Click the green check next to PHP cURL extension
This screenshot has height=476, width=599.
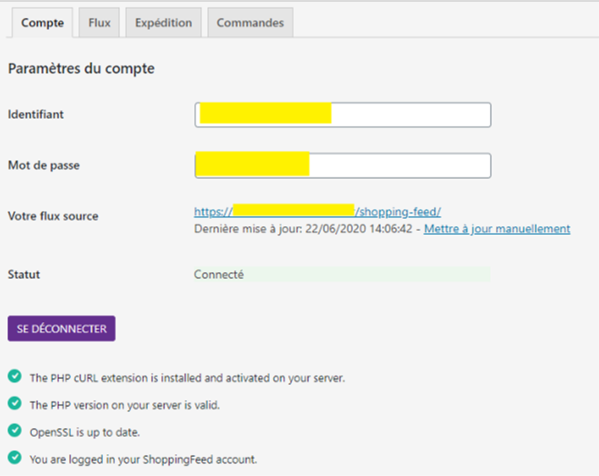tap(15, 376)
